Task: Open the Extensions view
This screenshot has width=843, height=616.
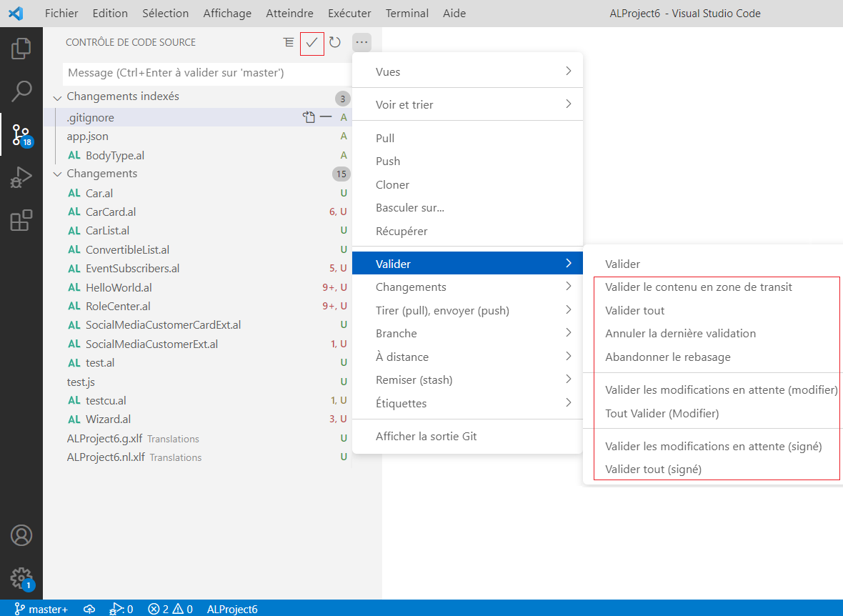Action: pos(21,220)
